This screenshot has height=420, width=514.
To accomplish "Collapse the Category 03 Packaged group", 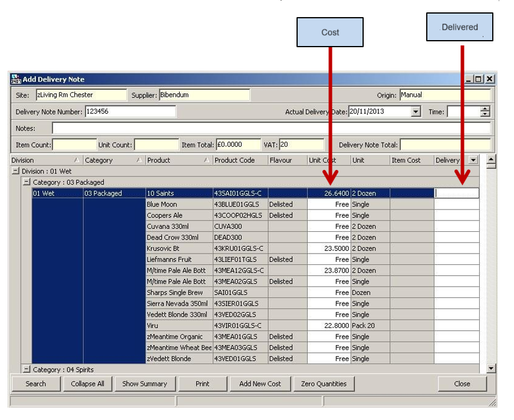I will (x=26, y=182).
